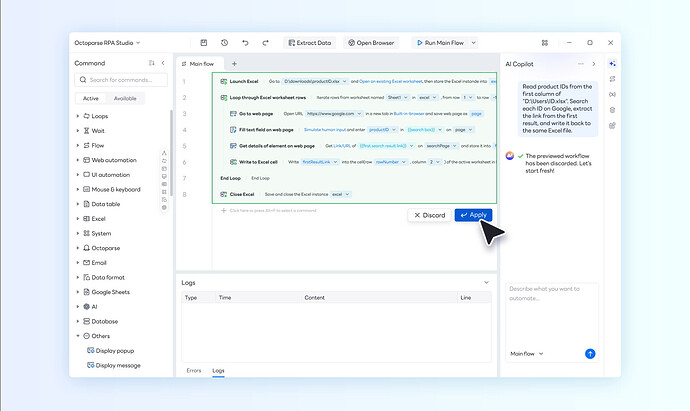Collapse the Others command group
This screenshot has width=690, height=411.
pyautogui.click(x=78, y=336)
